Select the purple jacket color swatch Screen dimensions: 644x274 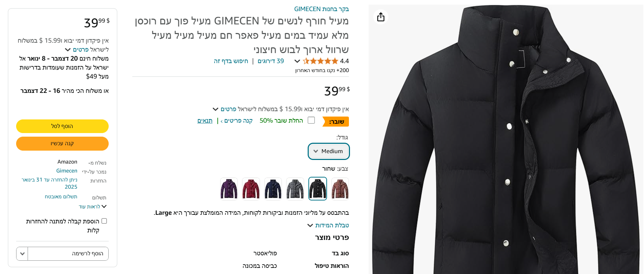click(x=229, y=189)
